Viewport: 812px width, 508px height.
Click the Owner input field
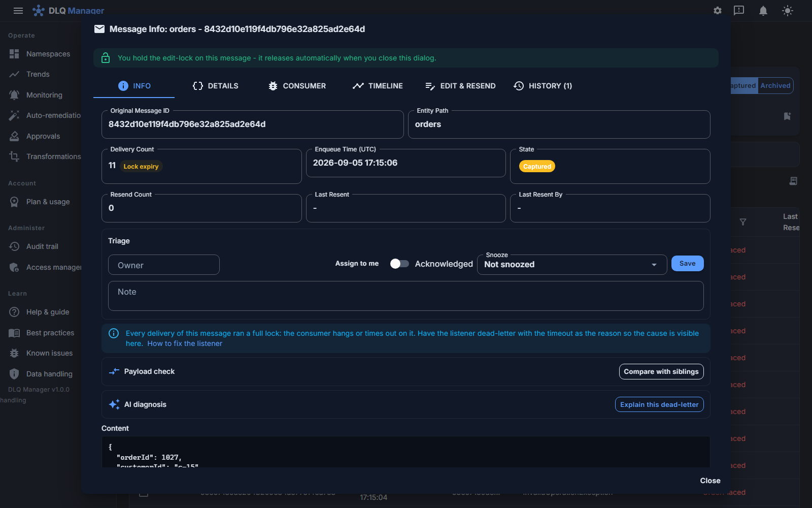(x=164, y=265)
